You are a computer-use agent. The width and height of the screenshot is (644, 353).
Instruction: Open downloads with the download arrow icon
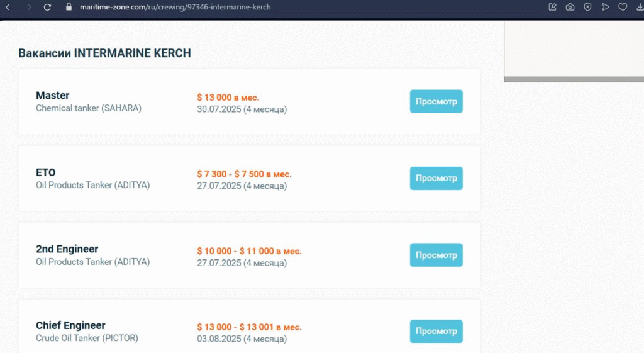(x=640, y=7)
